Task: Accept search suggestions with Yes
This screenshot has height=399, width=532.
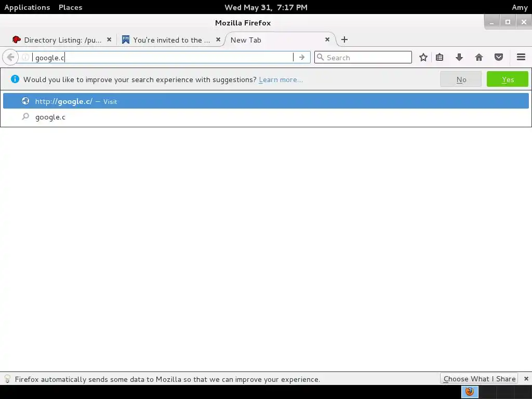Action: pos(507,79)
